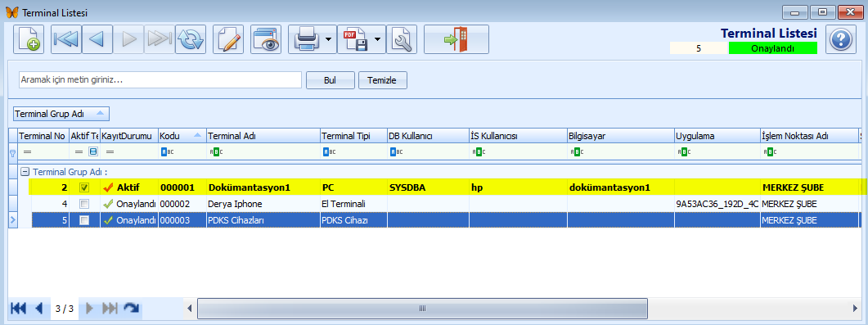The image size is (868, 325).
Task: Go to next record in toolbar
Action: click(x=128, y=39)
